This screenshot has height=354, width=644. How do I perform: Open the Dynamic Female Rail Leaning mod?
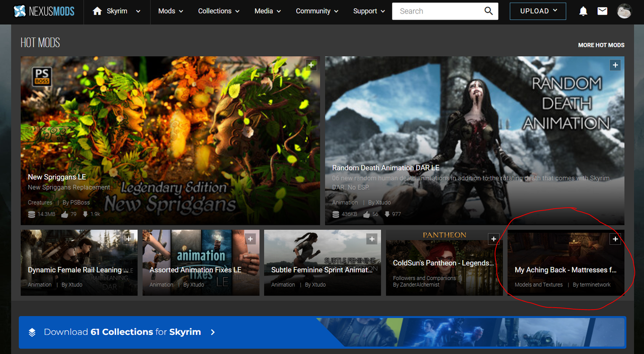click(x=78, y=270)
